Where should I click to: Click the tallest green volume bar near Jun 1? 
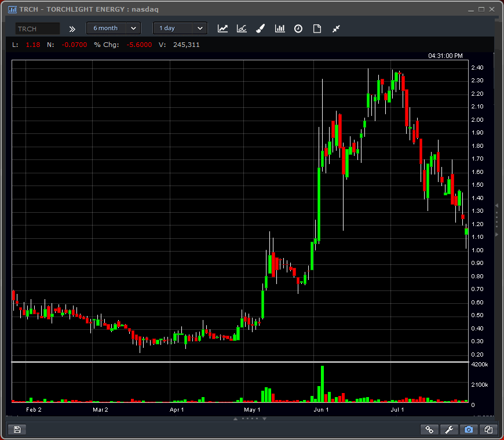322,384
